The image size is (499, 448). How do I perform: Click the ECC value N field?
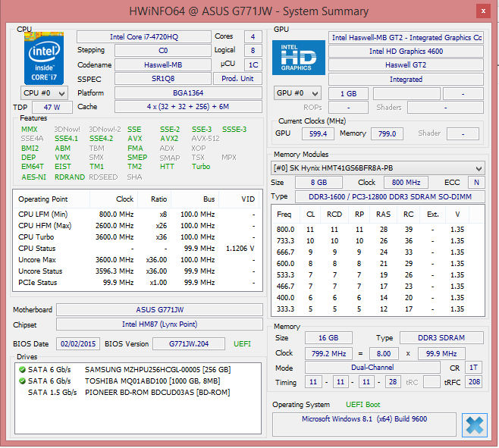(476, 183)
